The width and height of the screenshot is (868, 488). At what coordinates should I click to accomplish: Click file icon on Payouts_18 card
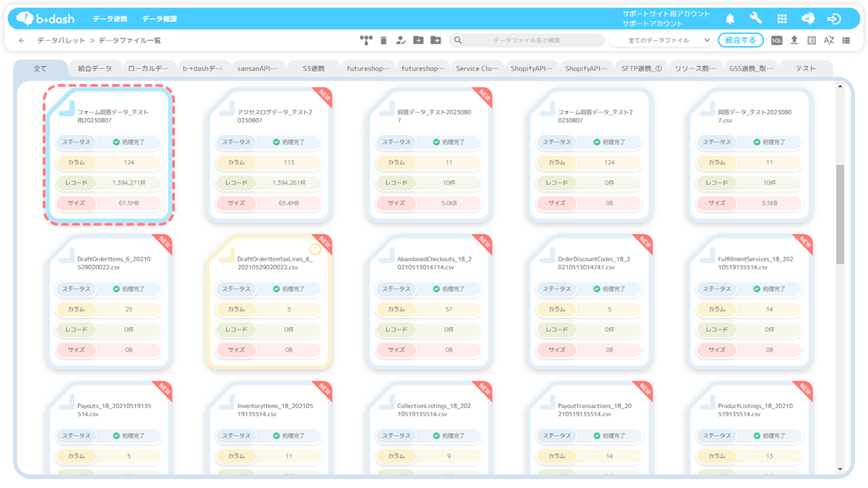(67, 402)
